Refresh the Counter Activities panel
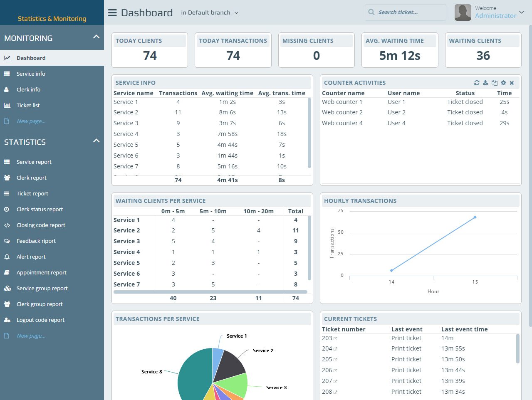 477,83
